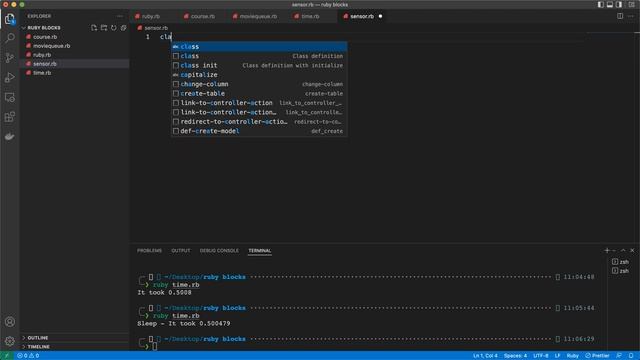Open Customize Layout icon in title bar
640x360 pixels.
coord(631,4)
